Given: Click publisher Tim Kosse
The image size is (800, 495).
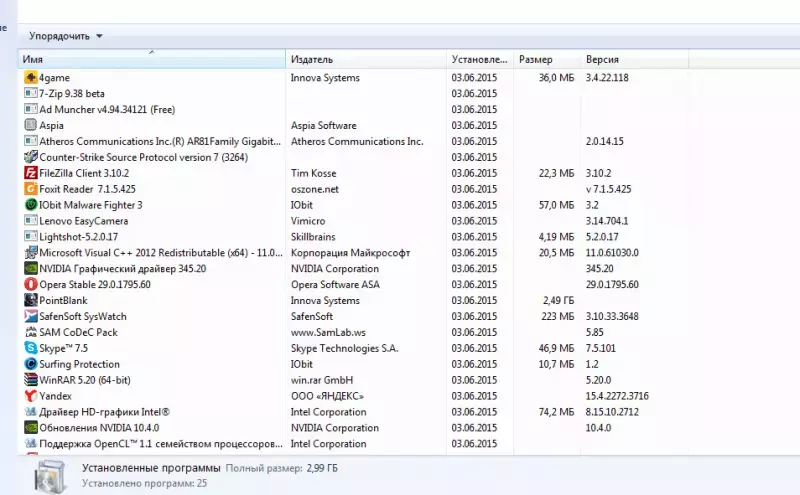Looking at the screenshot, I should coord(313,173).
